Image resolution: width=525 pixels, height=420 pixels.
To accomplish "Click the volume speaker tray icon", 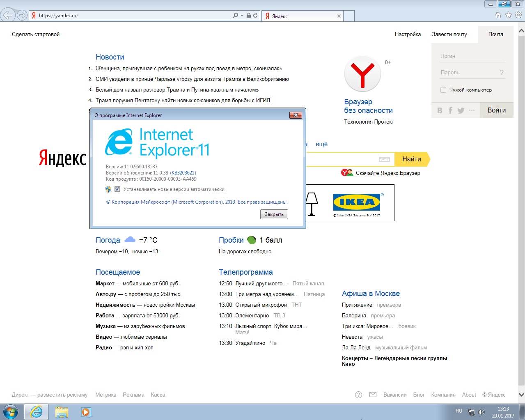I will click(482, 412).
